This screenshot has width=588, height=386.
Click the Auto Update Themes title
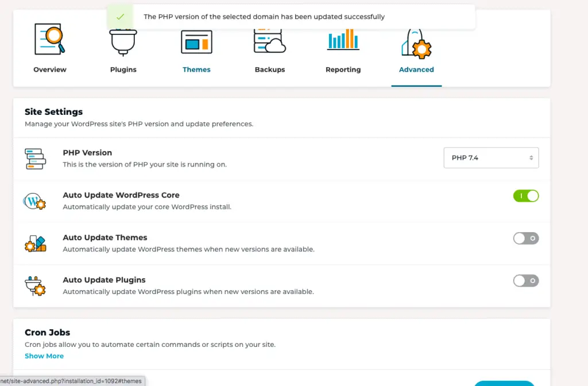coord(105,237)
